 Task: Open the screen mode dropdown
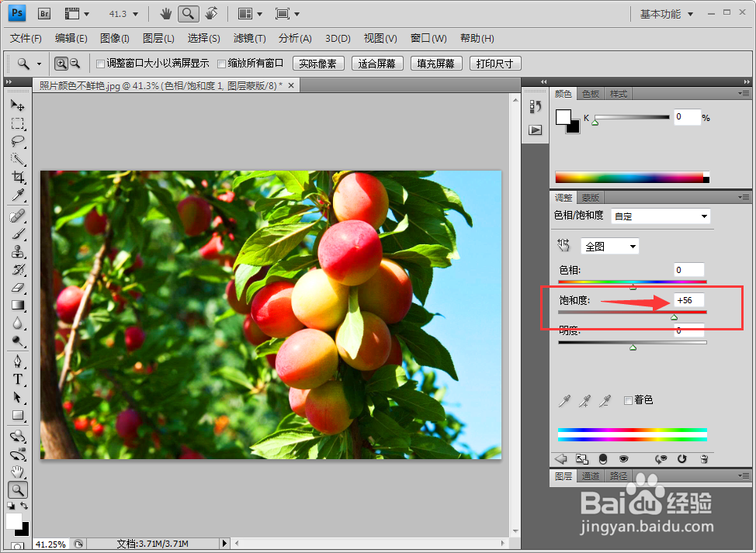pyautogui.click(x=287, y=14)
